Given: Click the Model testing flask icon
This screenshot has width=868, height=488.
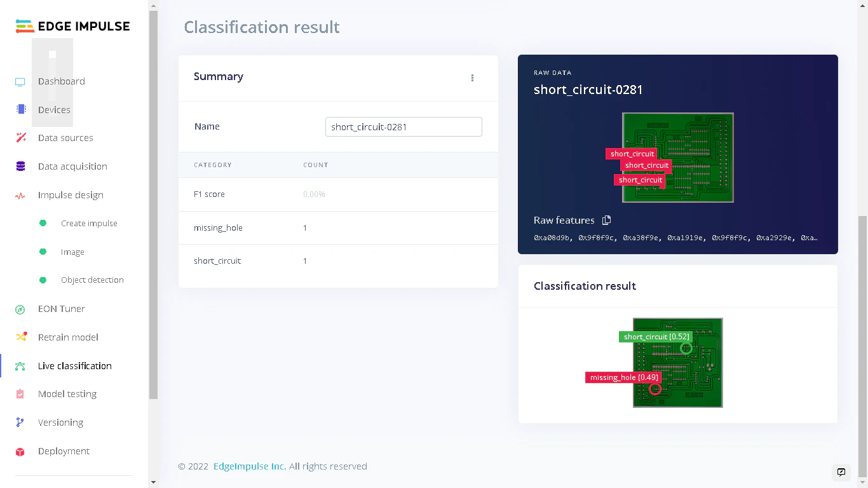Looking at the screenshot, I should click(20, 394).
